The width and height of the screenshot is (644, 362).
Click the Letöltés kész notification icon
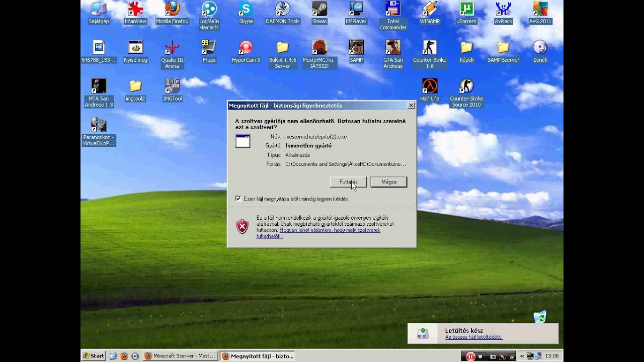423,333
